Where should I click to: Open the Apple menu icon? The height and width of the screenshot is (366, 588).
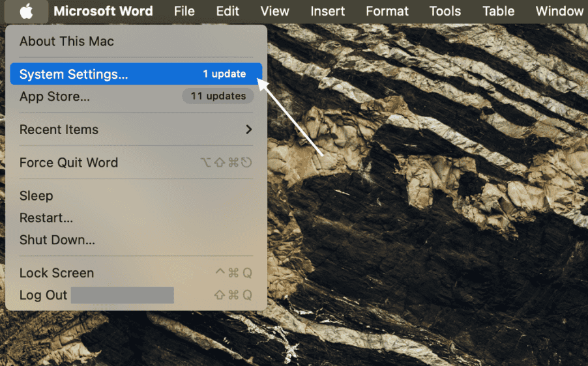[26, 11]
